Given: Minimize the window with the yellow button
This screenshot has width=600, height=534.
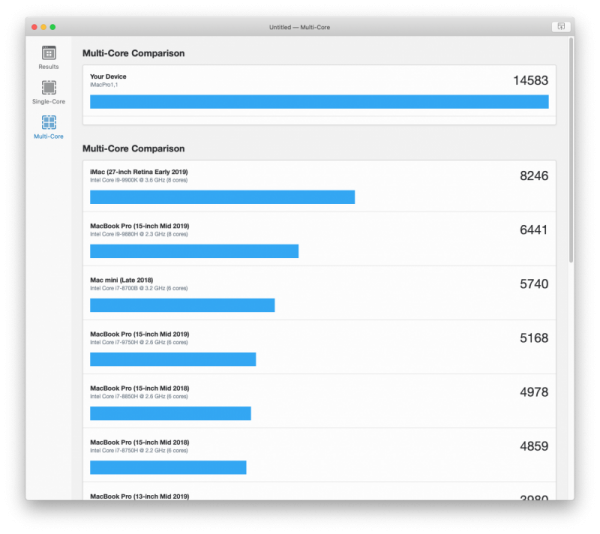Looking at the screenshot, I should click(44, 27).
